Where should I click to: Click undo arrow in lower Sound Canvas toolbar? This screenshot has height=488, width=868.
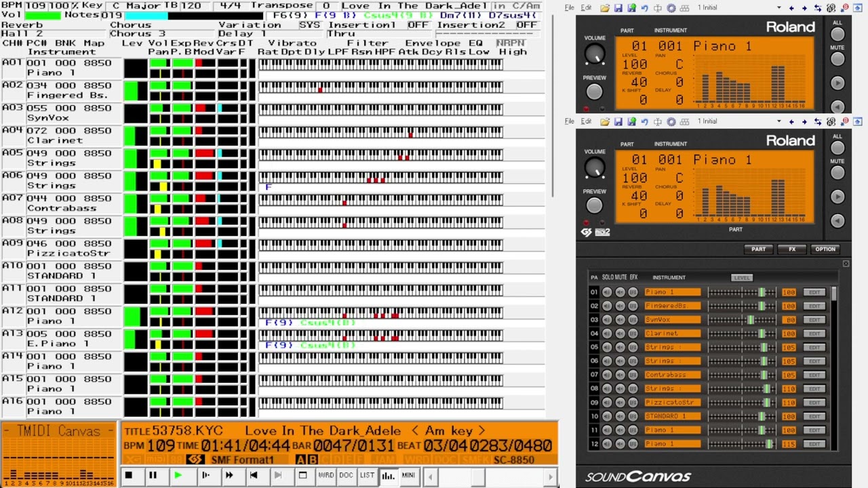[x=644, y=122]
